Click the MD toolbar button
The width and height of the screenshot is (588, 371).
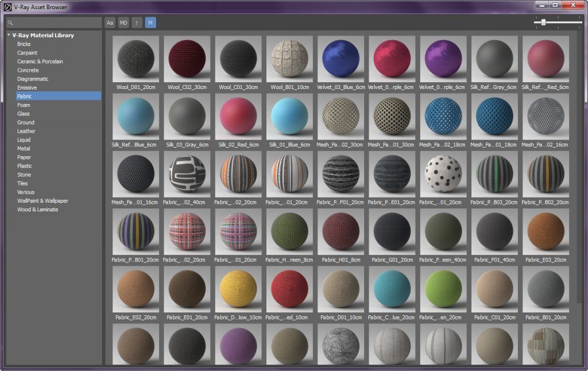point(123,22)
